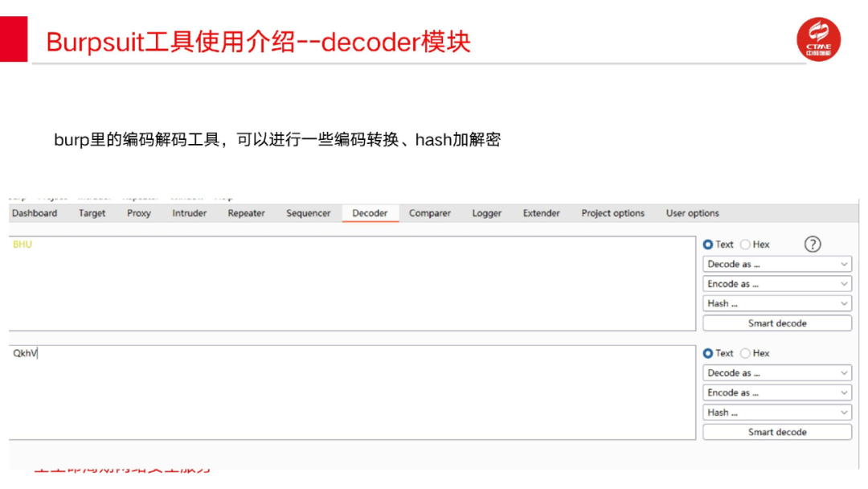The width and height of the screenshot is (868, 489).
Task: Click Smart decode in the QkhV panel
Action: tap(777, 432)
